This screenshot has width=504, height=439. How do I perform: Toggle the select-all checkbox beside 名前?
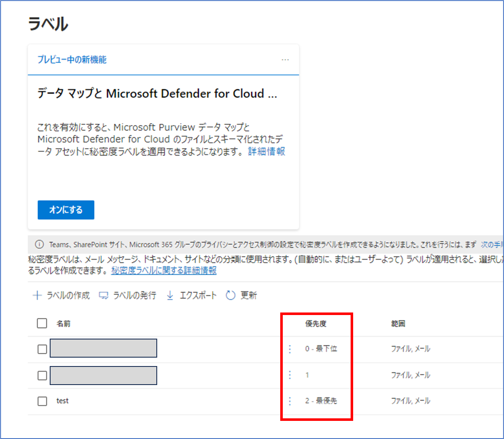[42, 323]
